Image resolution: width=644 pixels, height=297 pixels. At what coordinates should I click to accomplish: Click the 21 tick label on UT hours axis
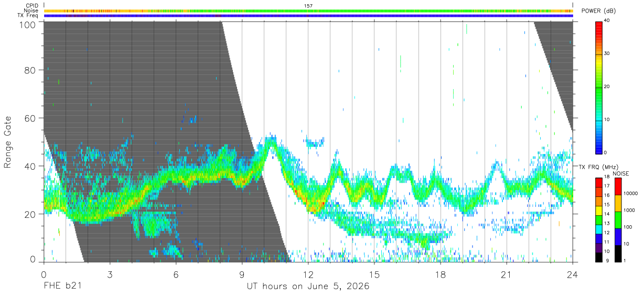click(x=506, y=275)
